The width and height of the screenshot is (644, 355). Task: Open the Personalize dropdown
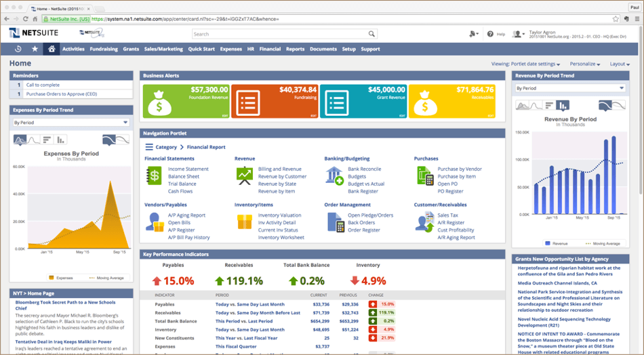pyautogui.click(x=584, y=64)
